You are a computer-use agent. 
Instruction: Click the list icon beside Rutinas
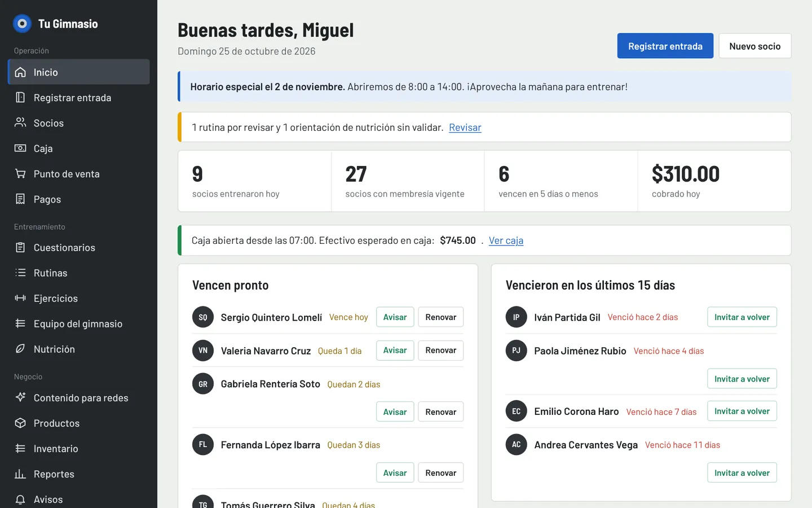click(x=20, y=273)
